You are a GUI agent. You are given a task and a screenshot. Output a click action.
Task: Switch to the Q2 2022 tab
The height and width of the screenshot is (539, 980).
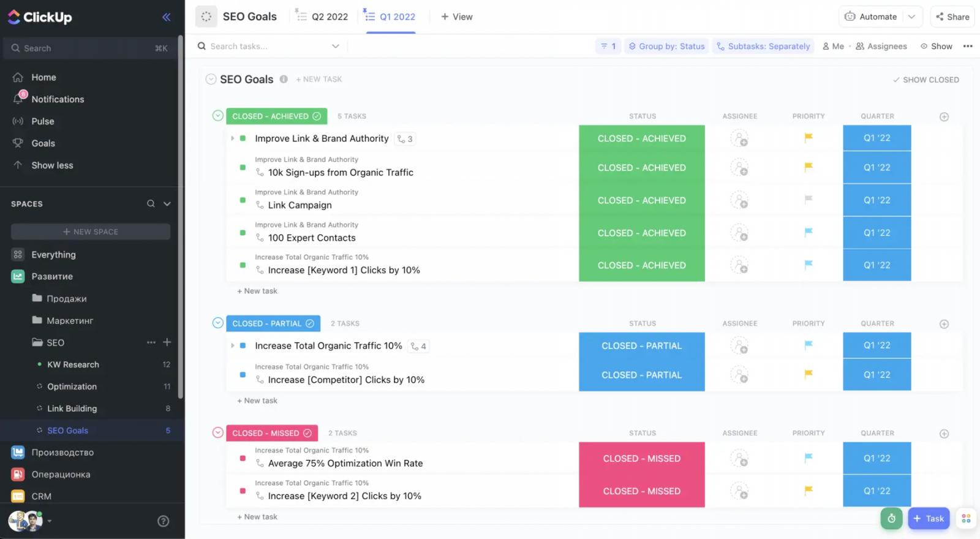click(322, 17)
